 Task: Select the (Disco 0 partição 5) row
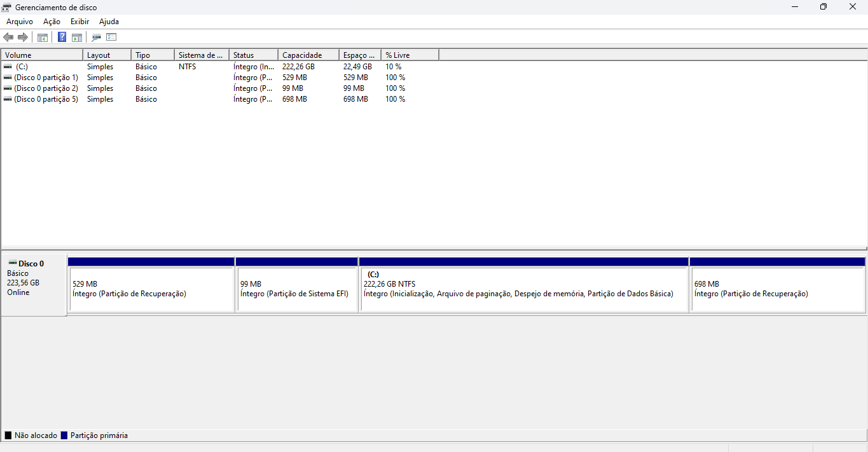[220, 99]
